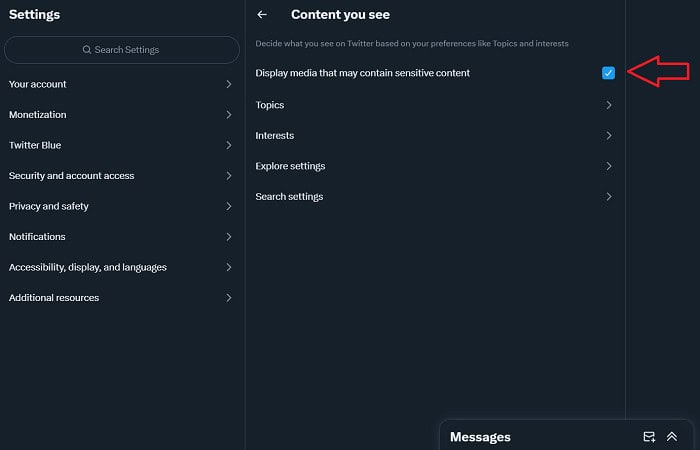Expand Explore settings chevron
The height and width of the screenshot is (450, 700).
click(609, 166)
